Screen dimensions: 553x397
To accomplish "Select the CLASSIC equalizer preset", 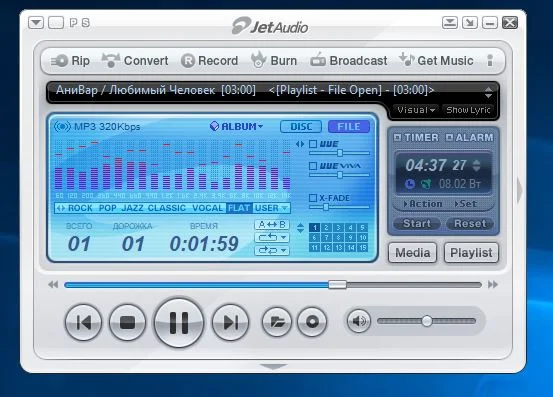I will pyautogui.click(x=167, y=208).
